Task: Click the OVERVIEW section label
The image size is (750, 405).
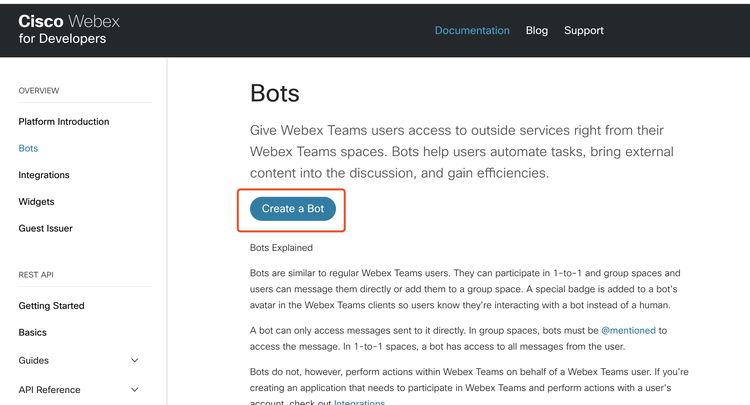Action: point(39,91)
